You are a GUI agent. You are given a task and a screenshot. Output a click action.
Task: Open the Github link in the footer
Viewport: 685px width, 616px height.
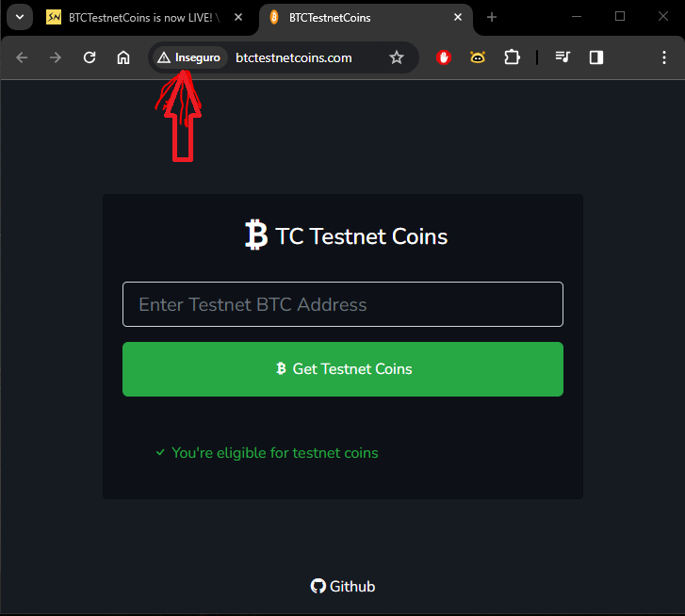(343, 586)
